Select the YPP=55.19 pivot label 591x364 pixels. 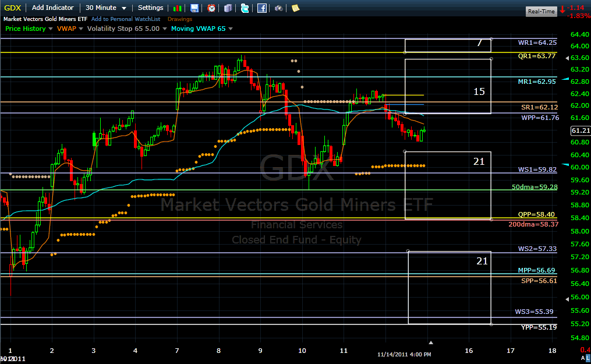(x=539, y=327)
